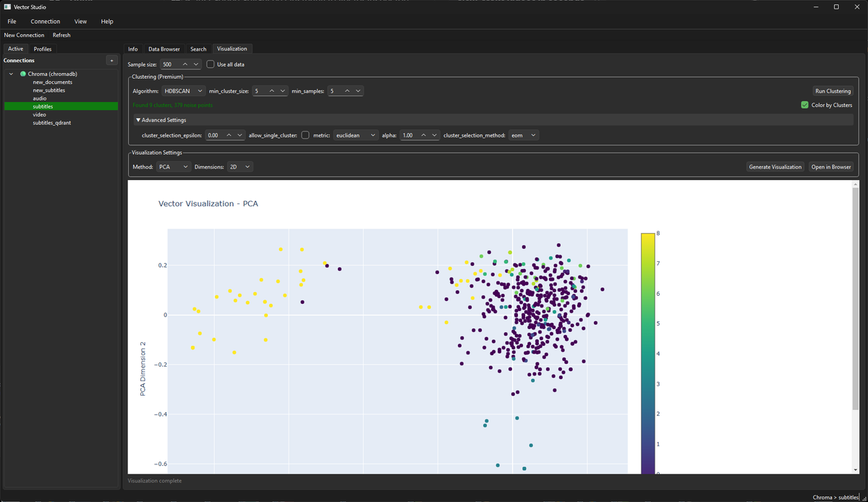Open the Method PCA dropdown
This screenshot has width=868, height=502.
174,167
